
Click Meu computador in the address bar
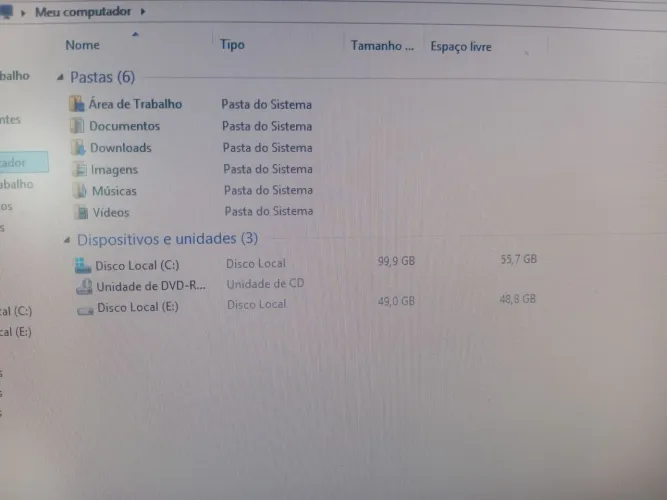pyautogui.click(x=83, y=12)
